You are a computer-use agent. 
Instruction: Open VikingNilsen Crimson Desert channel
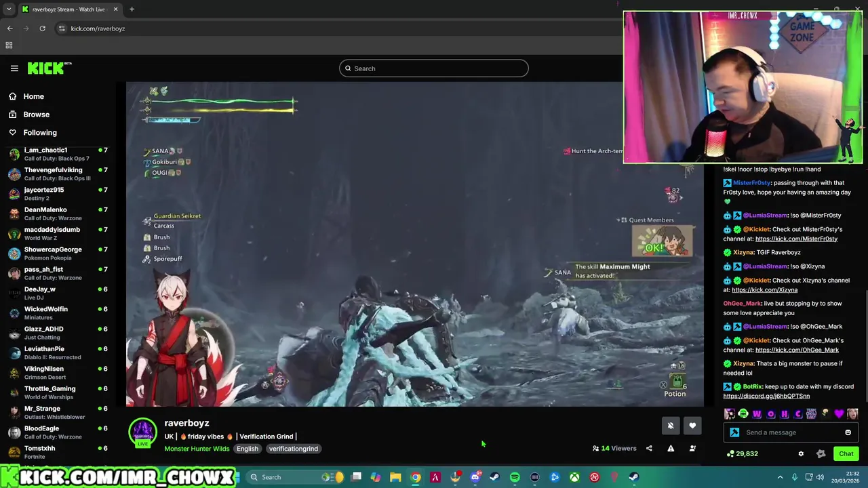pos(58,373)
